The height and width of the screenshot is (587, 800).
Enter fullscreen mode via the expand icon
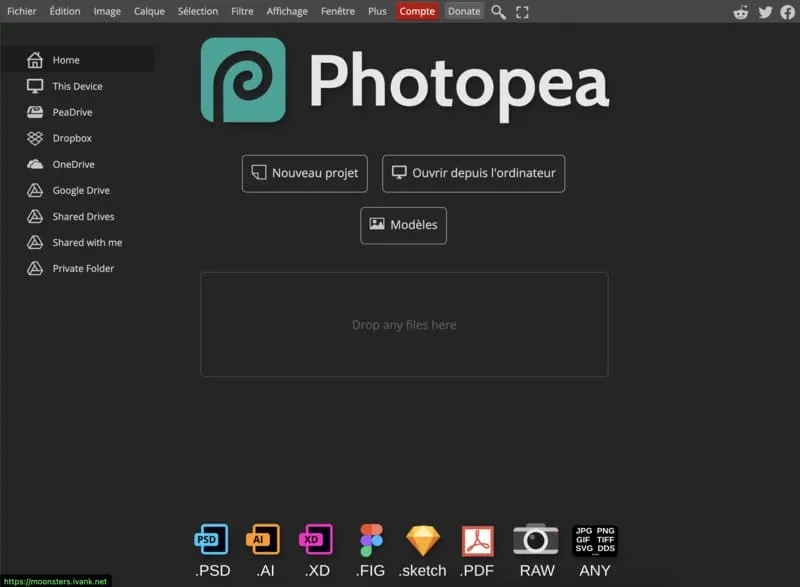[x=522, y=12]
